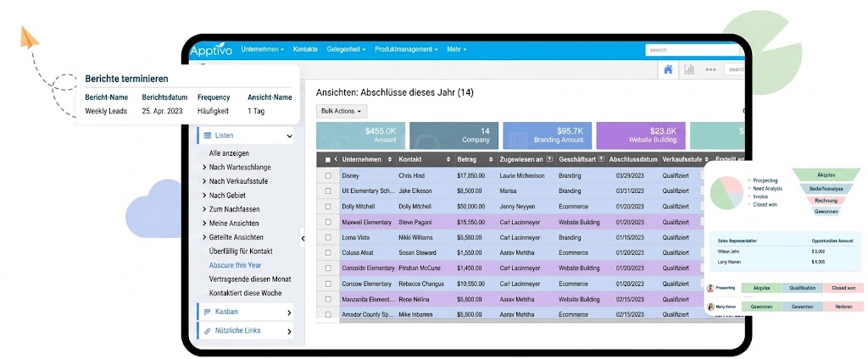Click the 14 Company summary tile

(x=454, y=135)
